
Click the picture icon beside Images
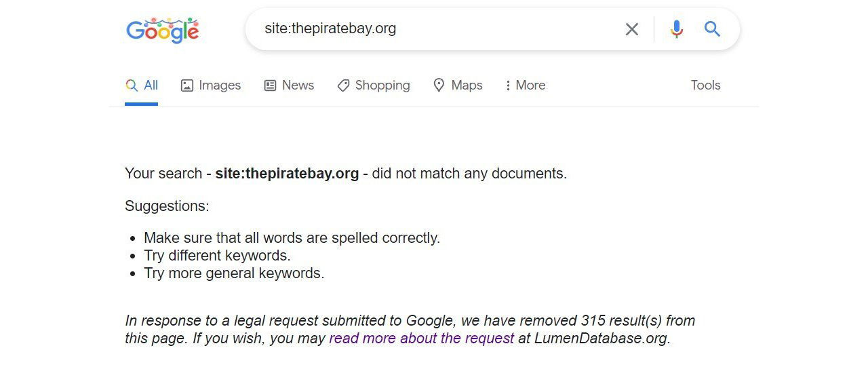pos(187,85)
